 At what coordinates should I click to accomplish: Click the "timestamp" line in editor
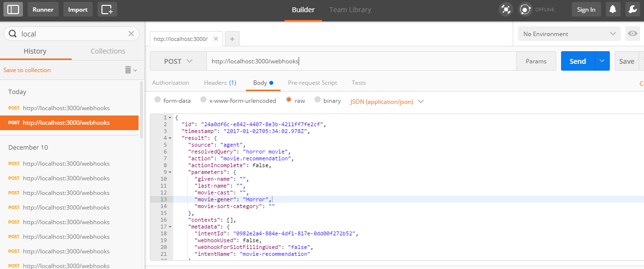246,131
